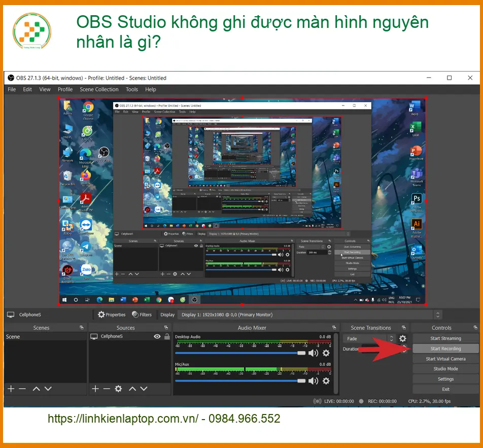Screen dimensions: 483x448
Task: Click Zalo desktop icon in outermost preview
Action: coord(86,272)
